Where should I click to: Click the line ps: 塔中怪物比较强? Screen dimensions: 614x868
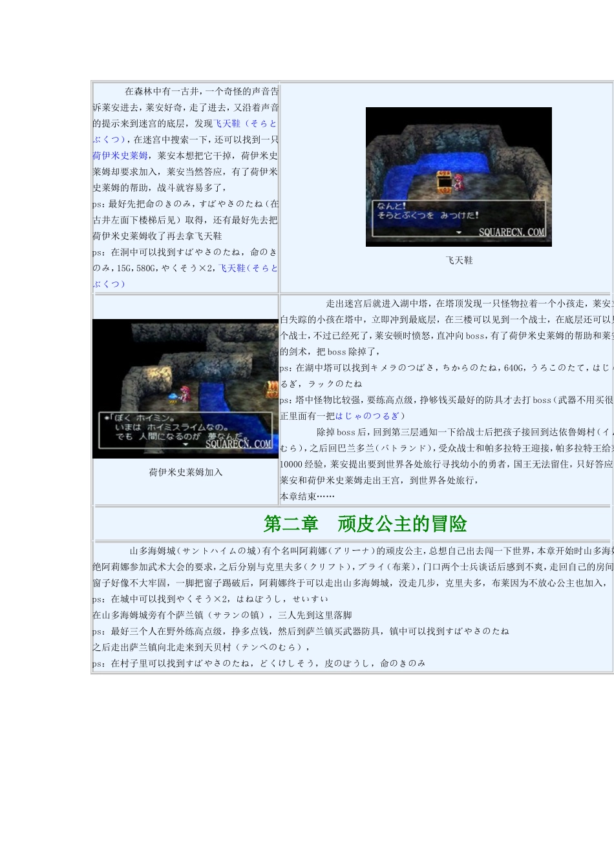446,400
